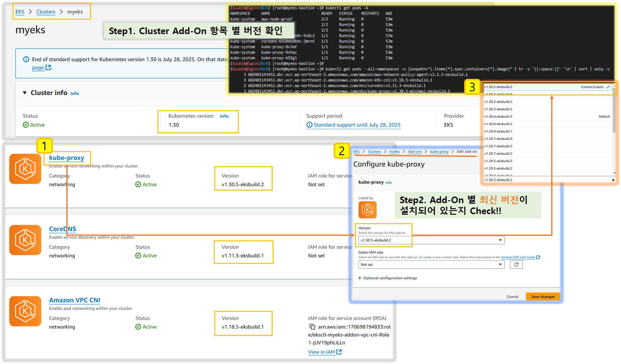This screenshot has height=364, width=621.
Task: Click Standard support until July 28, 2025 link
Action: [357, 125]
